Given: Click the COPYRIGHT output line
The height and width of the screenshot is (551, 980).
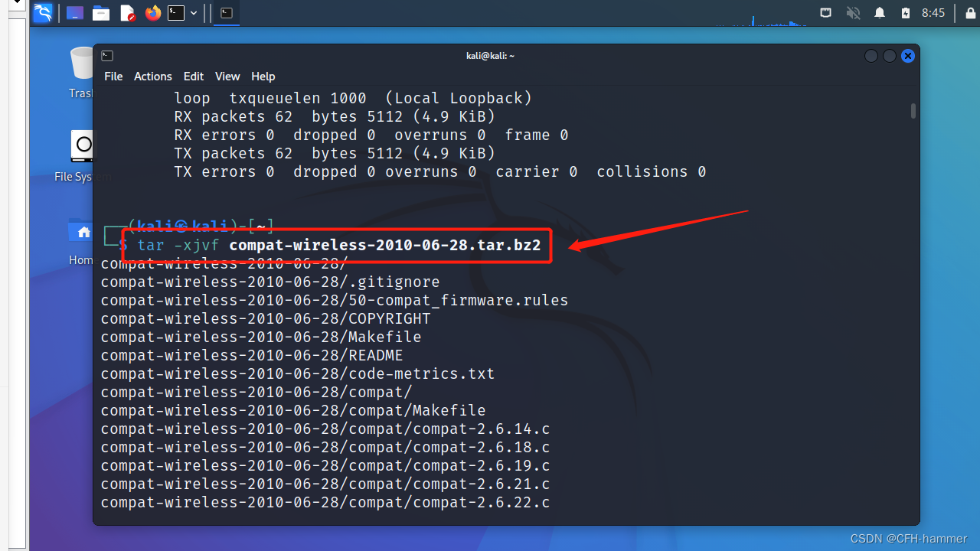Looking at the screenshot, I should (266, 318).
